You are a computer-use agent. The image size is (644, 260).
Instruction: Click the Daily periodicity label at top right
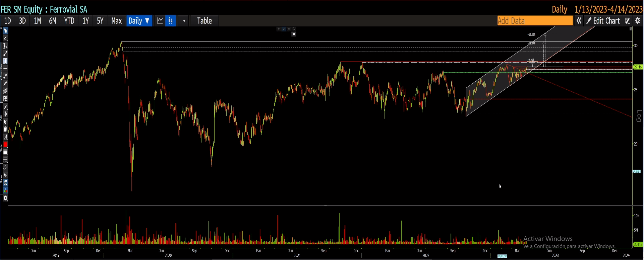tap(560, 9)
